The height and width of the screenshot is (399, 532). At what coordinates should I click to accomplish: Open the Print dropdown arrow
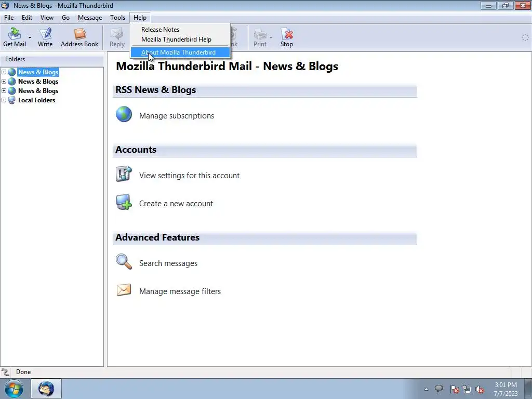tap(271, 37)
